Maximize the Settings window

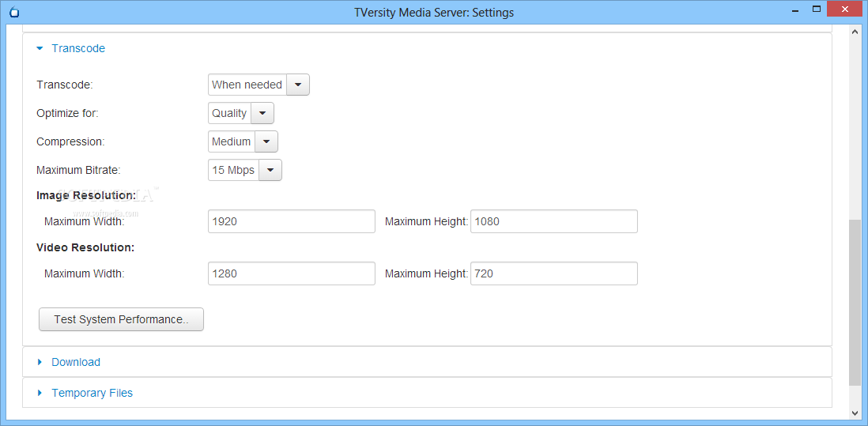[816, 9]
